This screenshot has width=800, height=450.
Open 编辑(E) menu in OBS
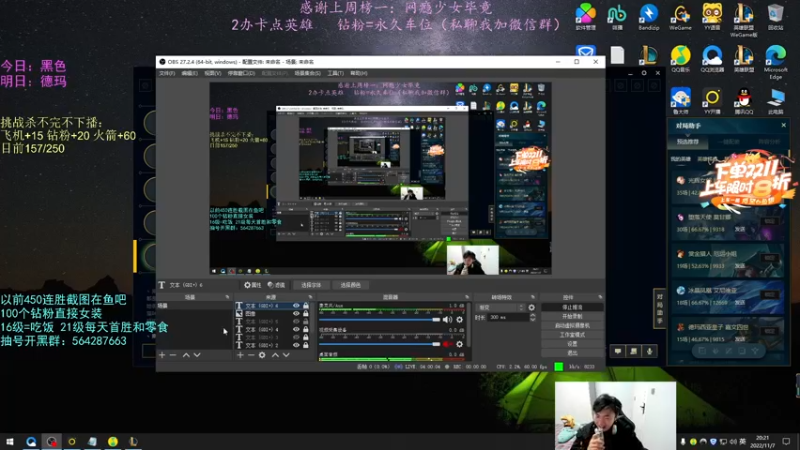coord(189,73)
